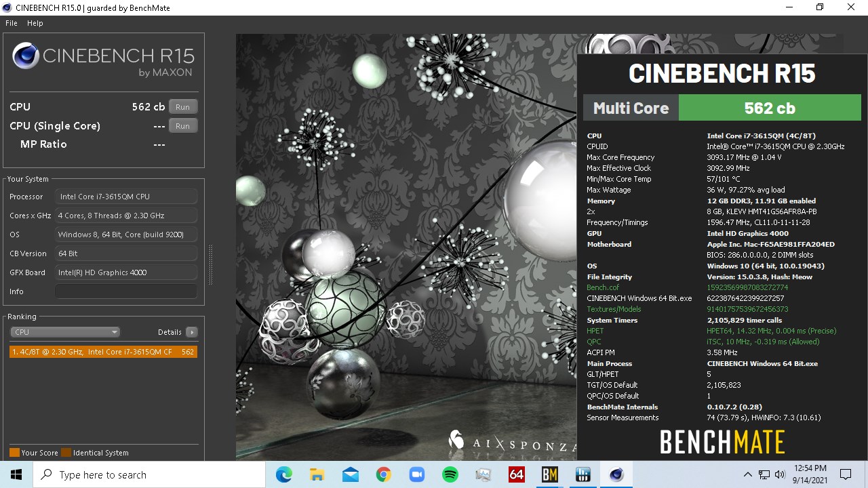Click the search magnifier icon in taskbar
Image resolution: width=868 pixels, height=488 pixels.
point(47,474)
